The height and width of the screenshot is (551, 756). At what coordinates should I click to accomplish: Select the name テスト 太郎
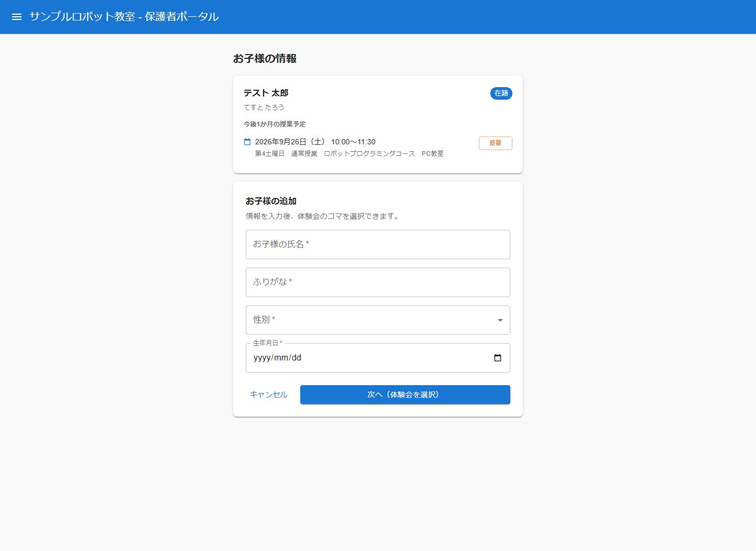click(x=266, y=93)
